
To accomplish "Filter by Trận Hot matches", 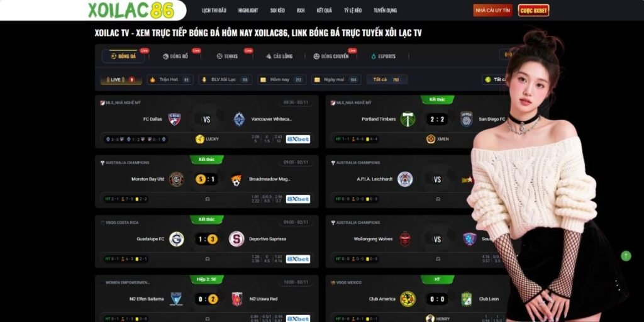I will click(170, 80).
